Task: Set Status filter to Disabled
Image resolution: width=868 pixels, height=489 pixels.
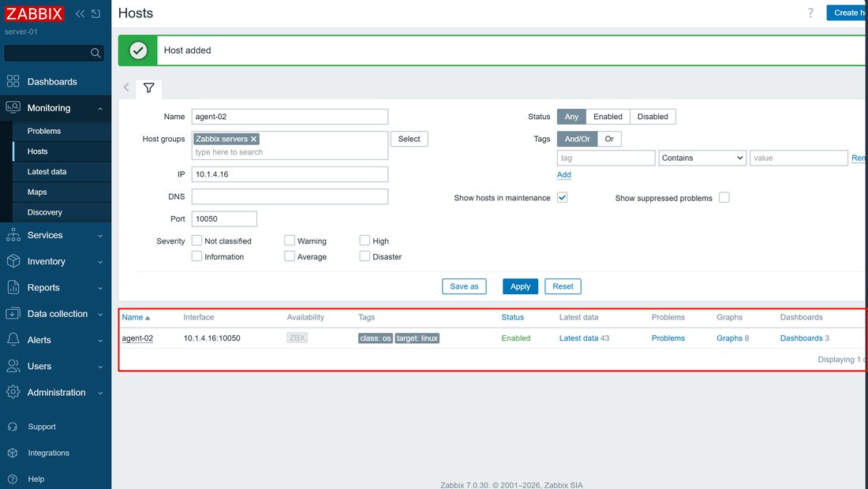Action: pyautogui.click(x=653, y=116)
